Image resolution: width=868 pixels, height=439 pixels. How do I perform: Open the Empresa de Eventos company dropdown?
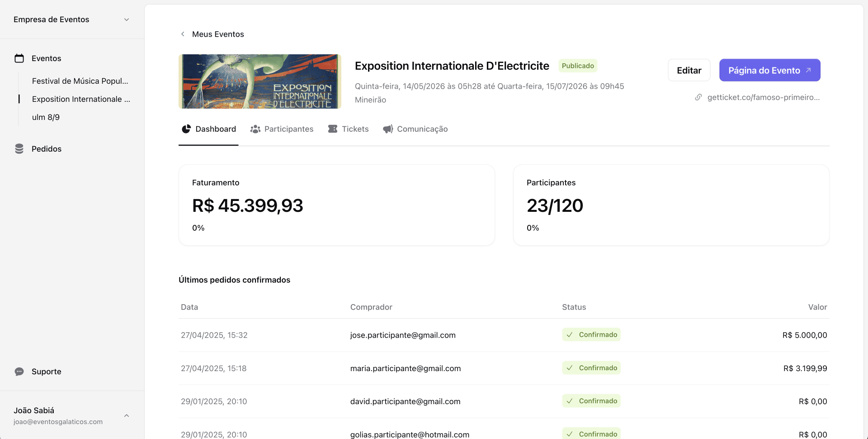point(72,19)
